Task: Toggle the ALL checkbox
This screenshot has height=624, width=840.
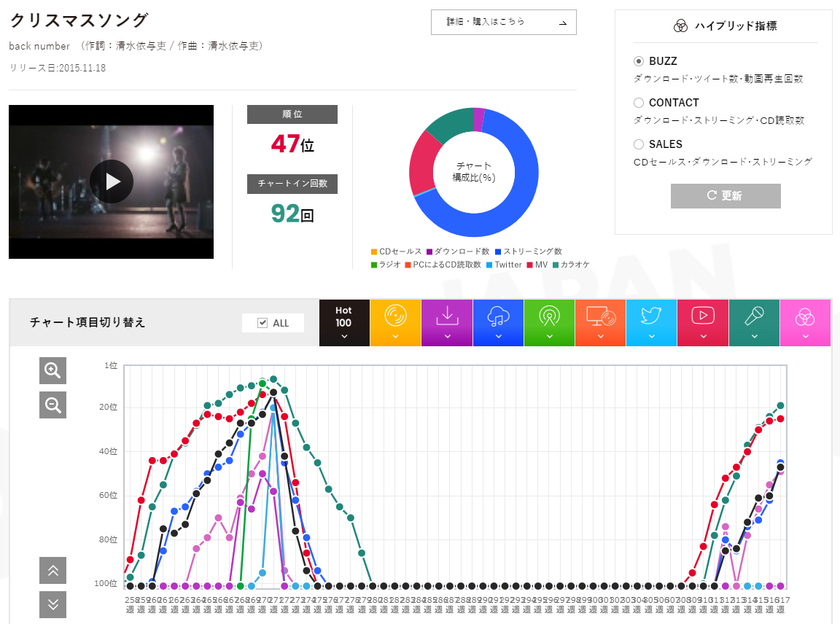Action: [262, 323]
